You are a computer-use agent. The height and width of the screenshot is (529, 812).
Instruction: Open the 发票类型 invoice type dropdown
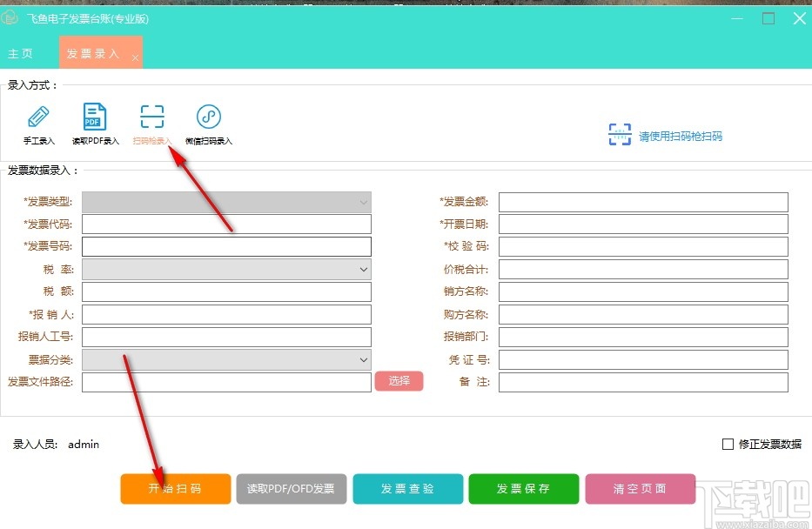[x=226, y=201]
